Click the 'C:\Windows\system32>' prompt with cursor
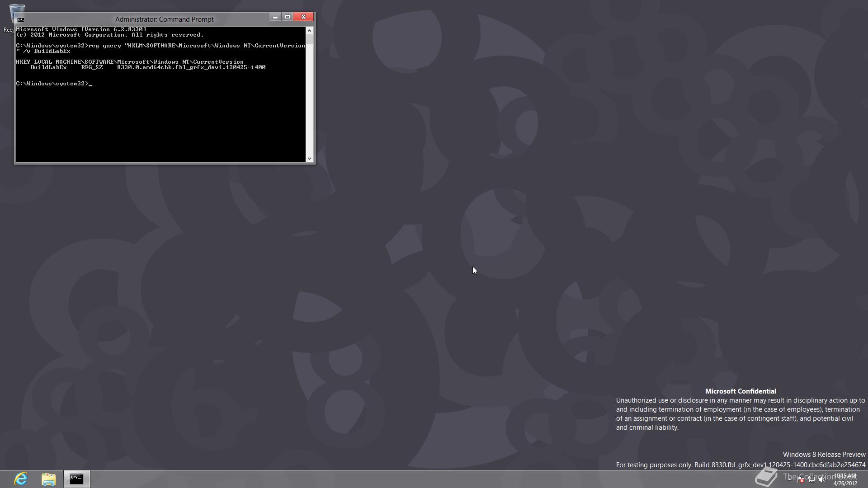868x488 pixels. (x=54, y=84)
